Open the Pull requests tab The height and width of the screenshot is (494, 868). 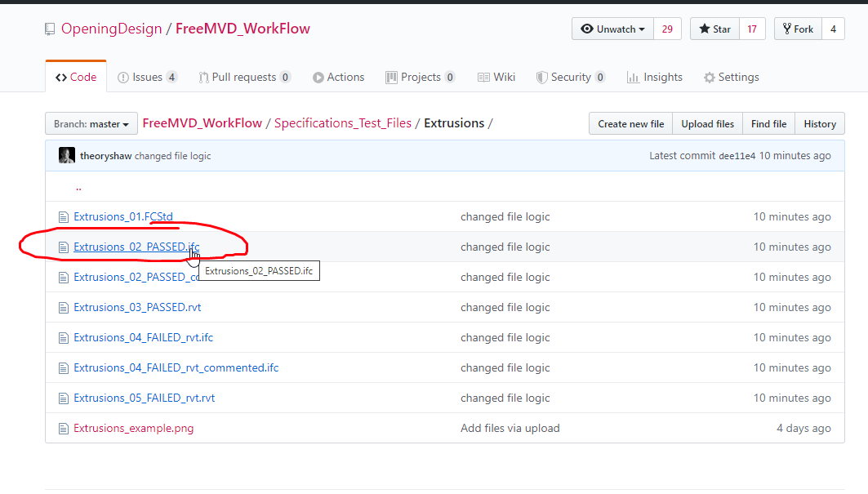(245, 77)
